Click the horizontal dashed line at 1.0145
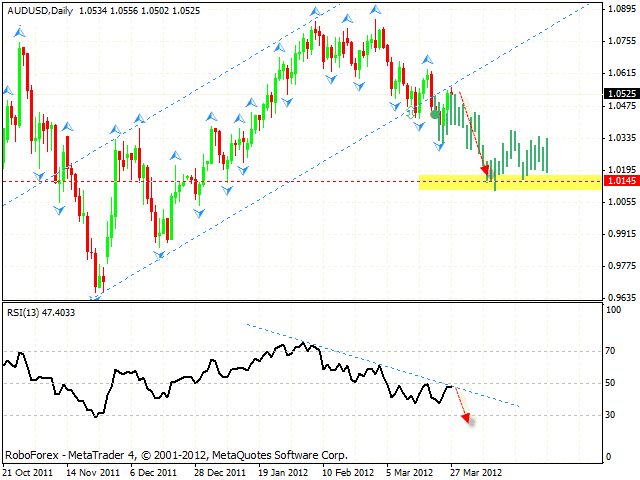The image size is (640, 480). pyautogui.click(x=250, y=181)
